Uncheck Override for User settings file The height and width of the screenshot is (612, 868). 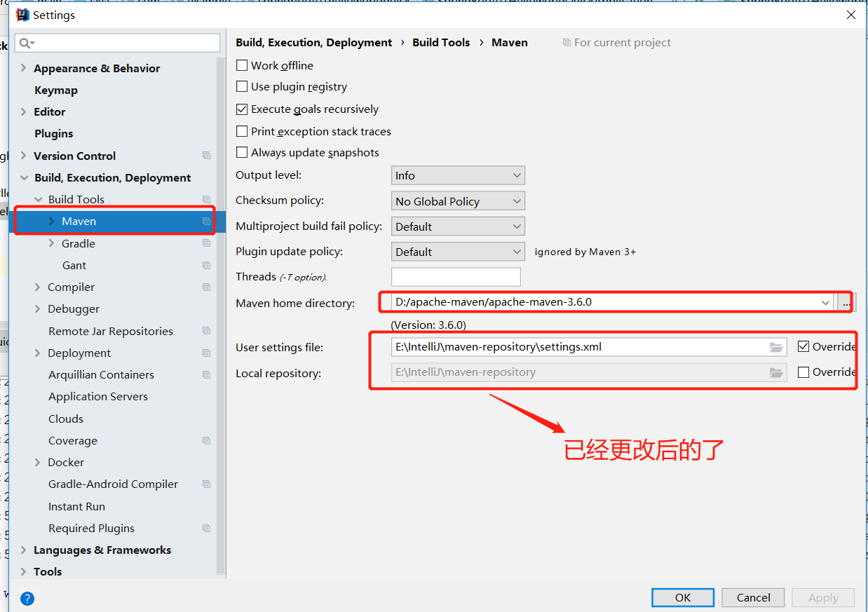coord(803,346)
